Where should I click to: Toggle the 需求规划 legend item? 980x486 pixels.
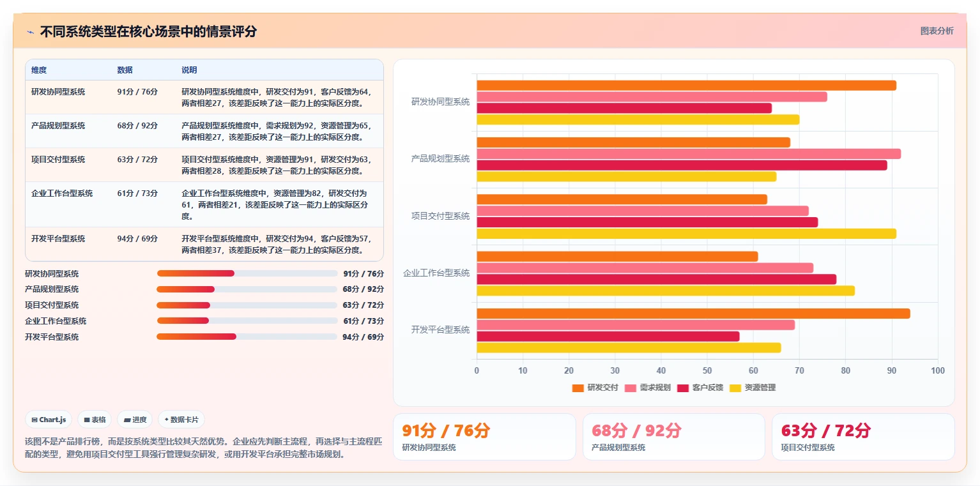[648, 388]
